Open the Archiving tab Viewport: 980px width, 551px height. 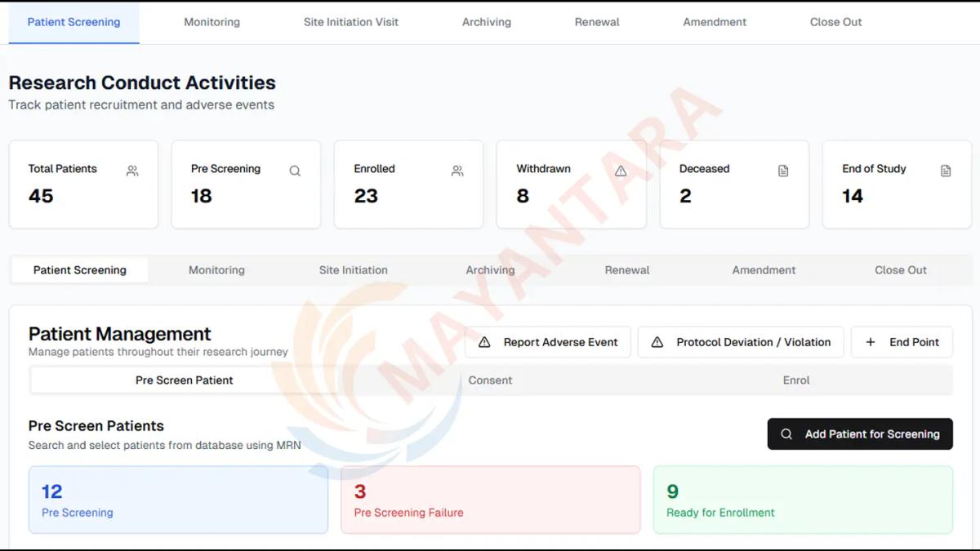[486, 22]
